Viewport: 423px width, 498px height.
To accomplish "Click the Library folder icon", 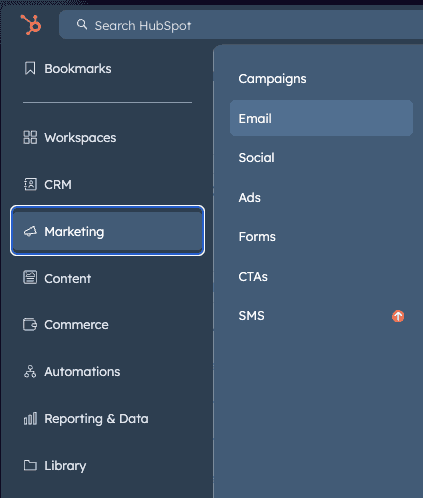I will [30, 465].
